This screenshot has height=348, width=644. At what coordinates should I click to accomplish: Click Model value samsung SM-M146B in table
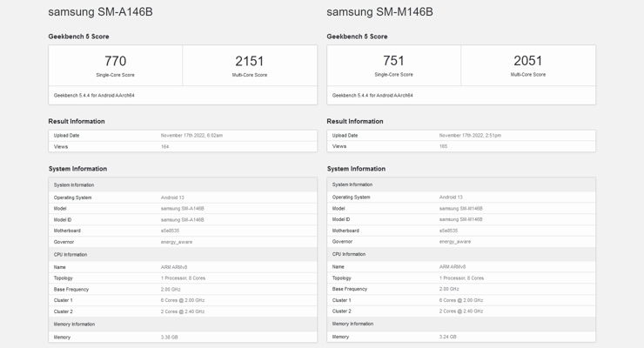461,209
